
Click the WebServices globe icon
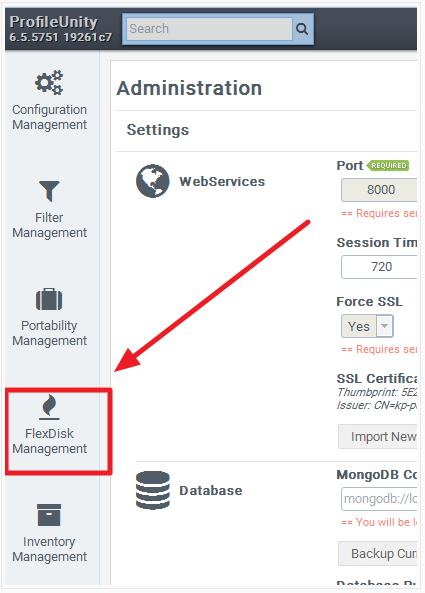pyautogui.click(x=153, y=181)
